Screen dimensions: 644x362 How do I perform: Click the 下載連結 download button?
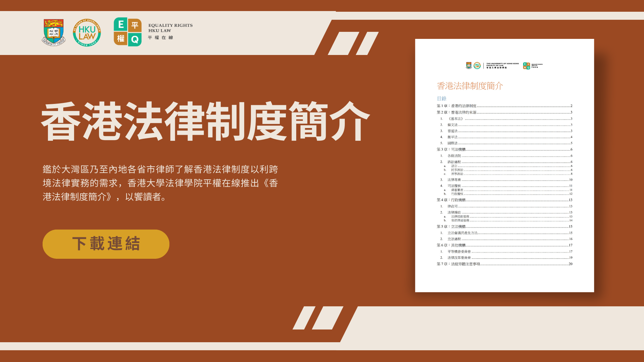coord(106,244)
